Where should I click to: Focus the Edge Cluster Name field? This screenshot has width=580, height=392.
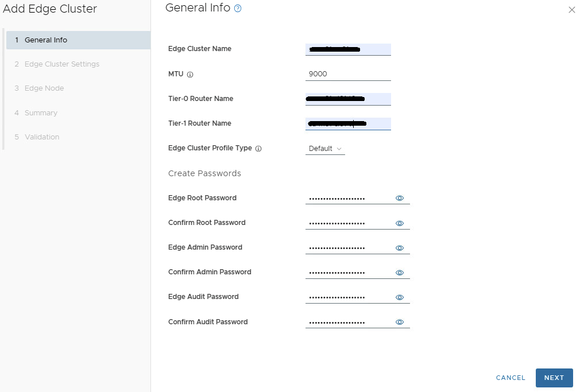click(x=348, y=49)
